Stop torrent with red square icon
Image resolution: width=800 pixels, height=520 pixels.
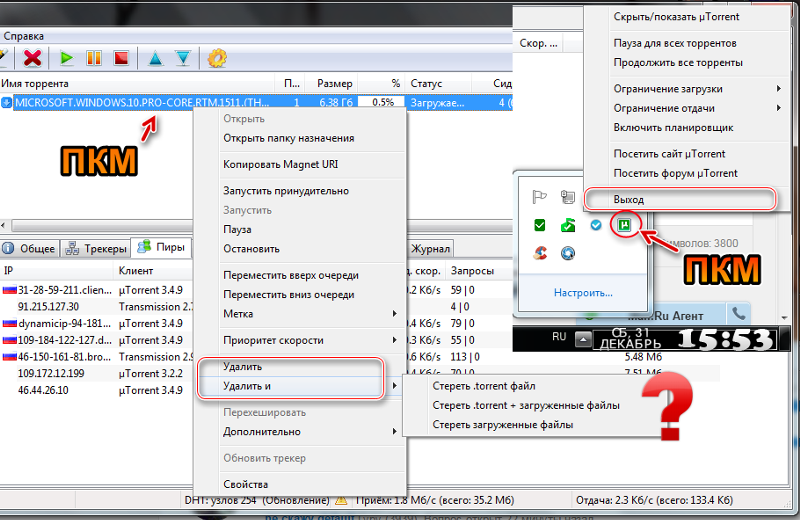coord(121,58)
